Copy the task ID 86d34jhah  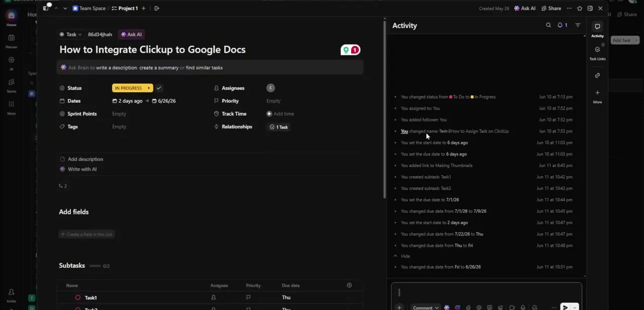click(100, 34)
